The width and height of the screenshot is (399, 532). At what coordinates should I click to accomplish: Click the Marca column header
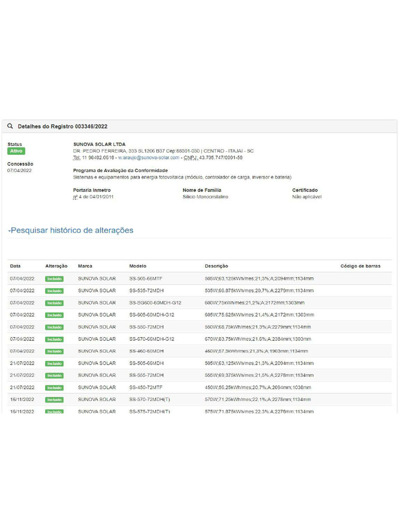[85, 266]
